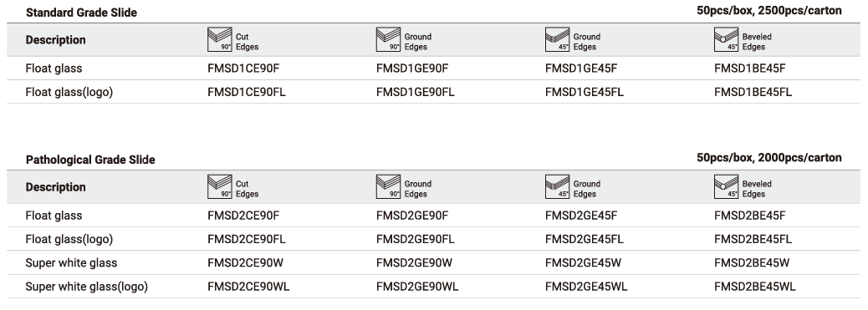Select product code FMSD1GE45F
Viewport: 868px width, 310px height.
coord(581,69)
